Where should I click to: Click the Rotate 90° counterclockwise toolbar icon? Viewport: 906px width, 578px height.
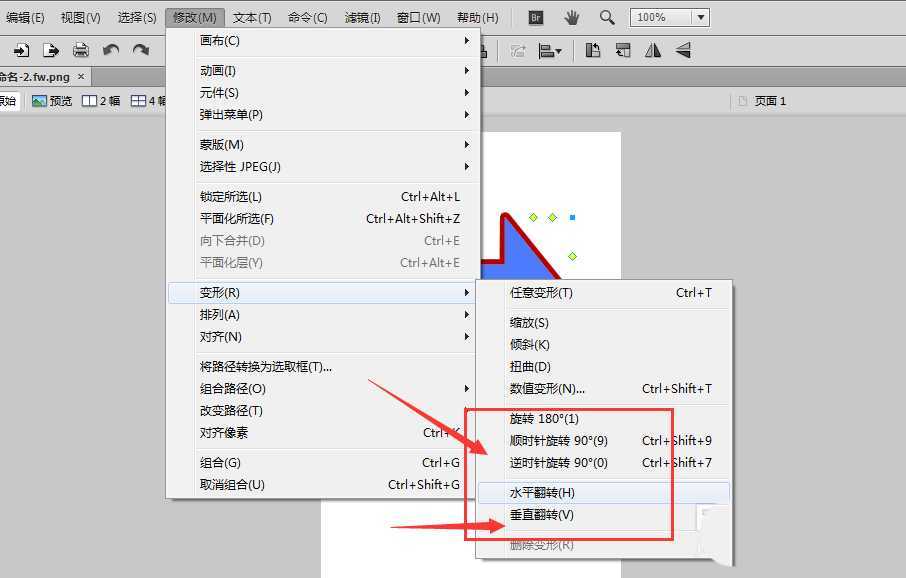coord(623,50)
